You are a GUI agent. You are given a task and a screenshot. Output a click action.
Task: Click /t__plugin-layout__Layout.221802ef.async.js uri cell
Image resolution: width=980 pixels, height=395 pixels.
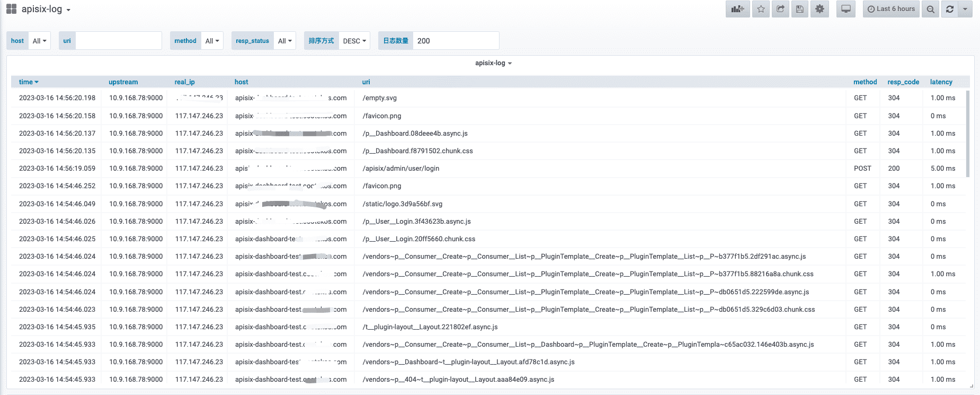pyautogui.click(x=601, y=327)
